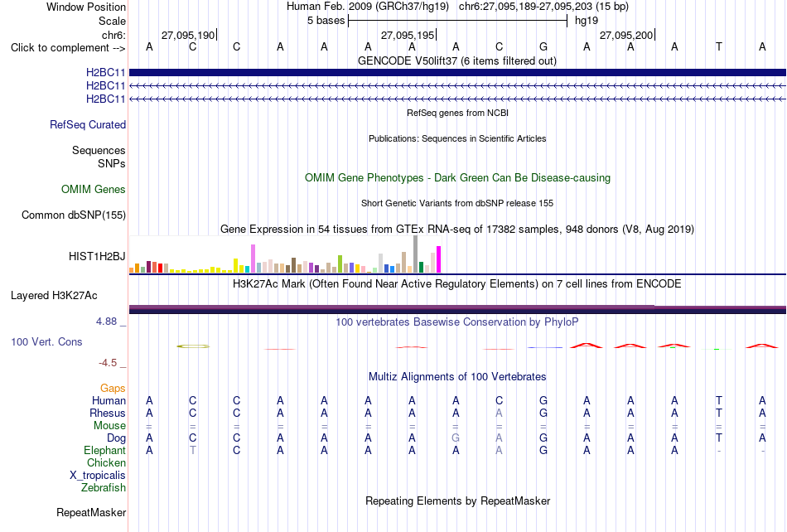Click the chr6: ruler label
The height and width of the screenshot is (532, 787).
pyautogui.click(x=113, y=35)
